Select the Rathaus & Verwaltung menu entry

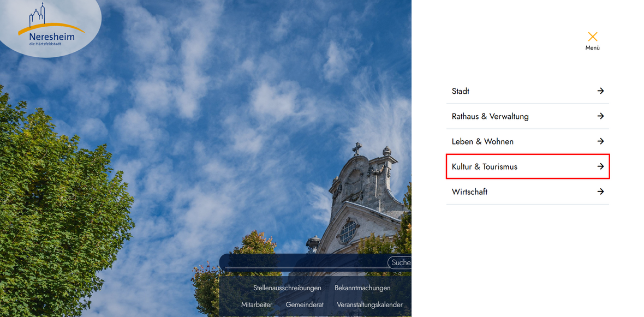490,116
